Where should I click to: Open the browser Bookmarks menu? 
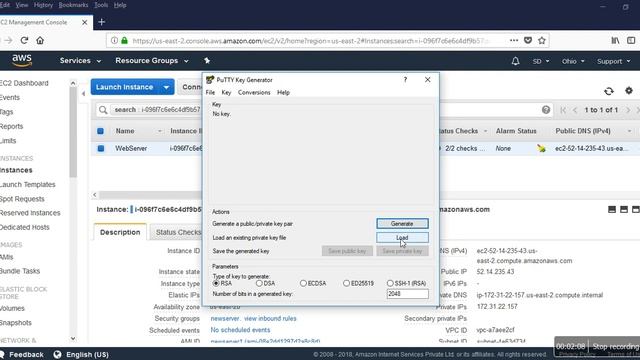point(73,5)
